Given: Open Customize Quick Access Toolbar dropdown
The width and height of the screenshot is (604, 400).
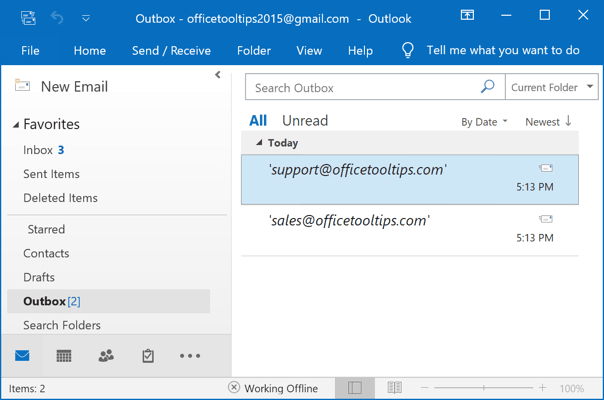Looking at the screenshot, I should (86, 18).
